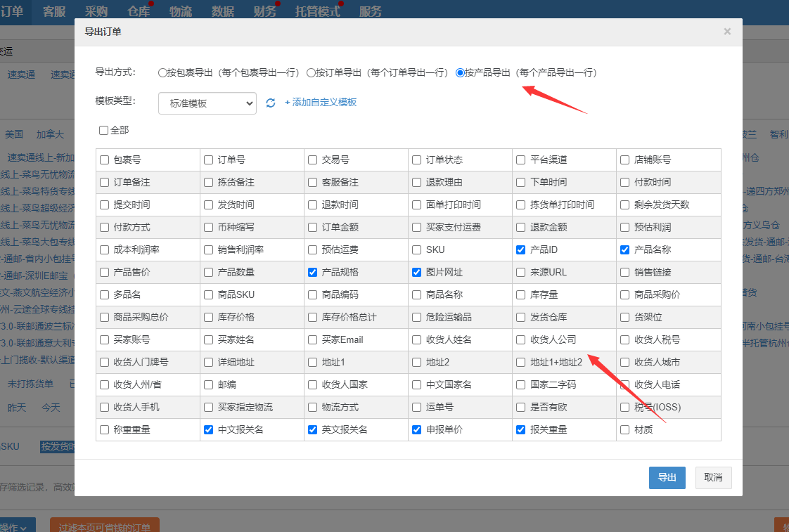Check the 来源URL checkbox

pyautogui.click(x=521, y=273)
